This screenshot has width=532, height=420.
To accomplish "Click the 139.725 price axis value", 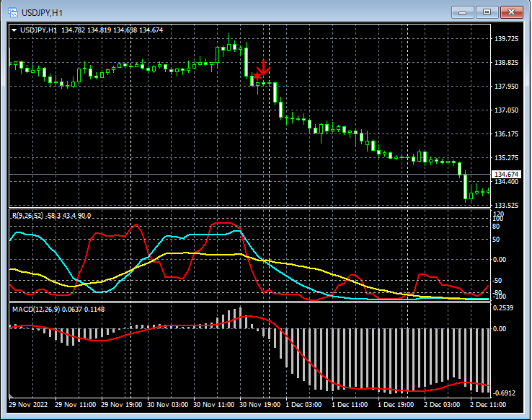I will point(506,39).
